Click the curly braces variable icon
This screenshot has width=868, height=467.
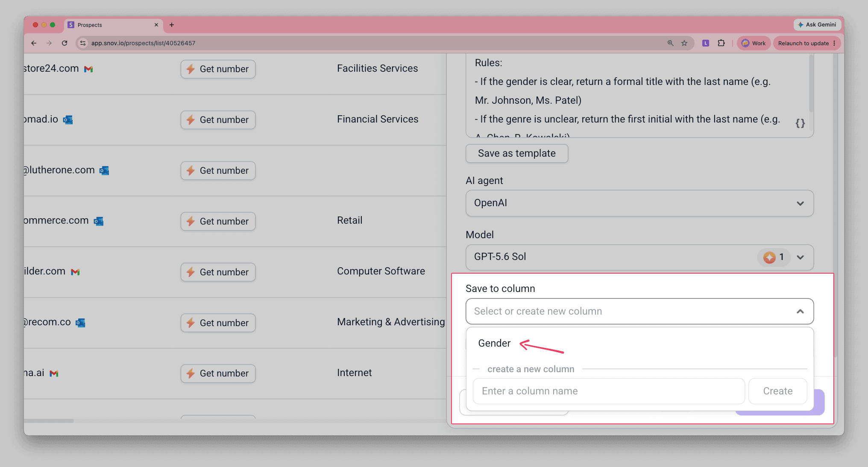click(x=800, y=123)
